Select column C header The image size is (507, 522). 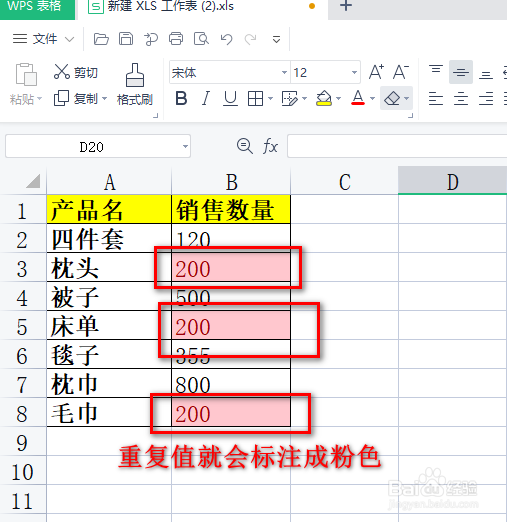click(344, 182)
